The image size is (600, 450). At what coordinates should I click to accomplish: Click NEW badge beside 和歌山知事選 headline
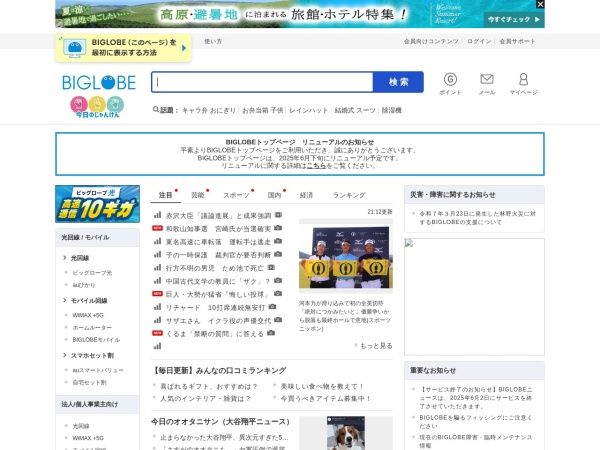[157, 228]
